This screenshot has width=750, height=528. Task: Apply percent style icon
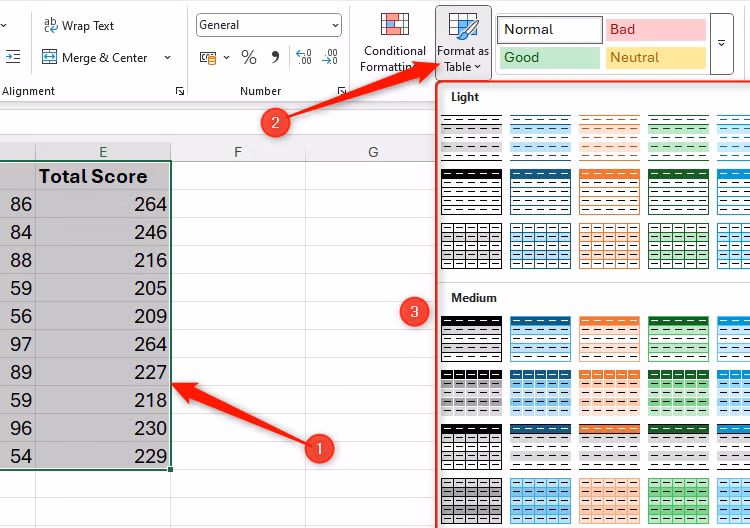point(249,58)
